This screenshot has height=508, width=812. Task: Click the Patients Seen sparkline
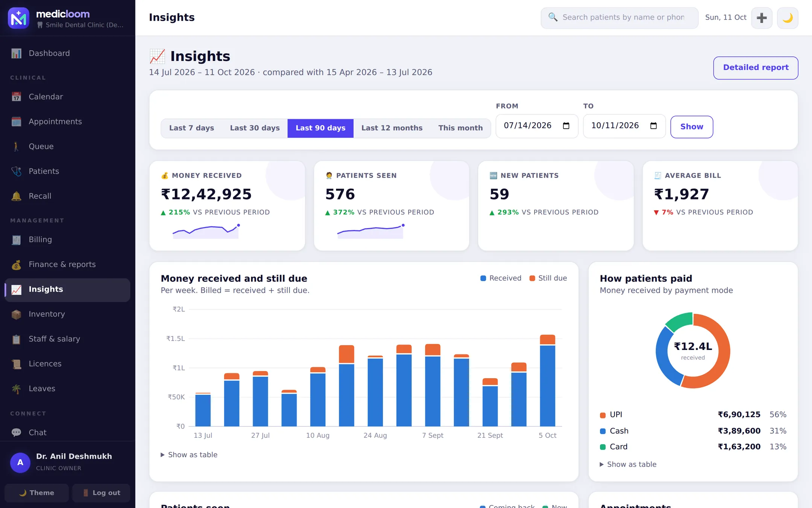(x=371, y=231)
